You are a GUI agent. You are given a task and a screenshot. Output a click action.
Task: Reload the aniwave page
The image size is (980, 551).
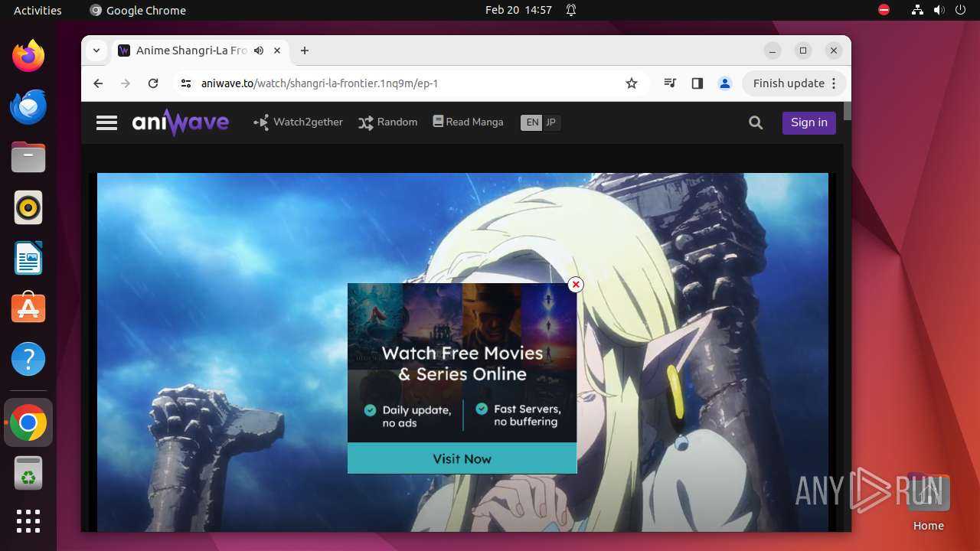click(153, 83)
